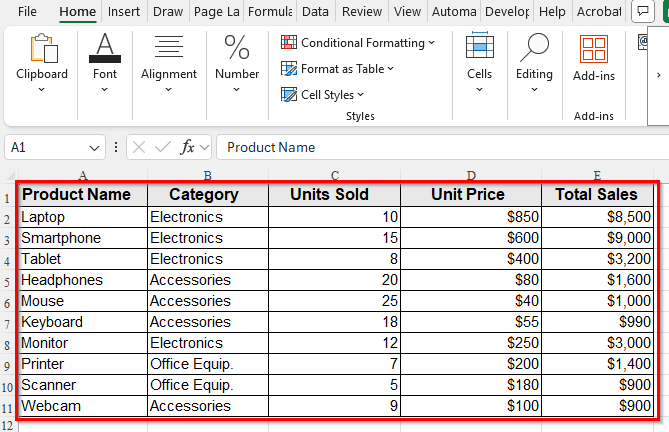Viewport: 669px width, 432px height.
Task: Open the Editing magnifier icon
Action: (534, 48)
